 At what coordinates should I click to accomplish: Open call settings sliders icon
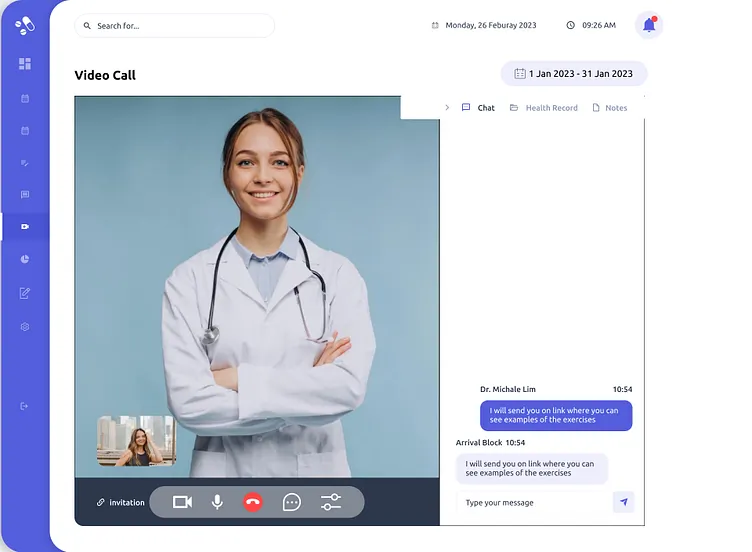(x=331, y=502)
